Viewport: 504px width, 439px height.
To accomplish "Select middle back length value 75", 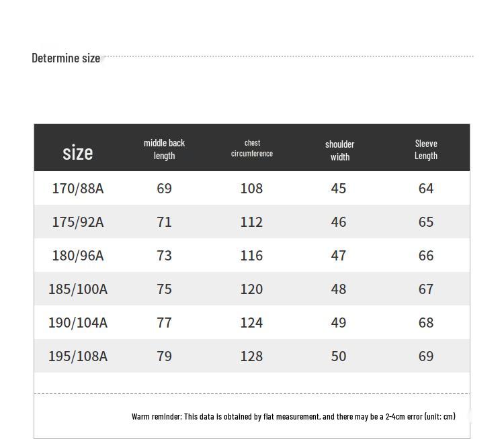I will (x=164, y=289).
